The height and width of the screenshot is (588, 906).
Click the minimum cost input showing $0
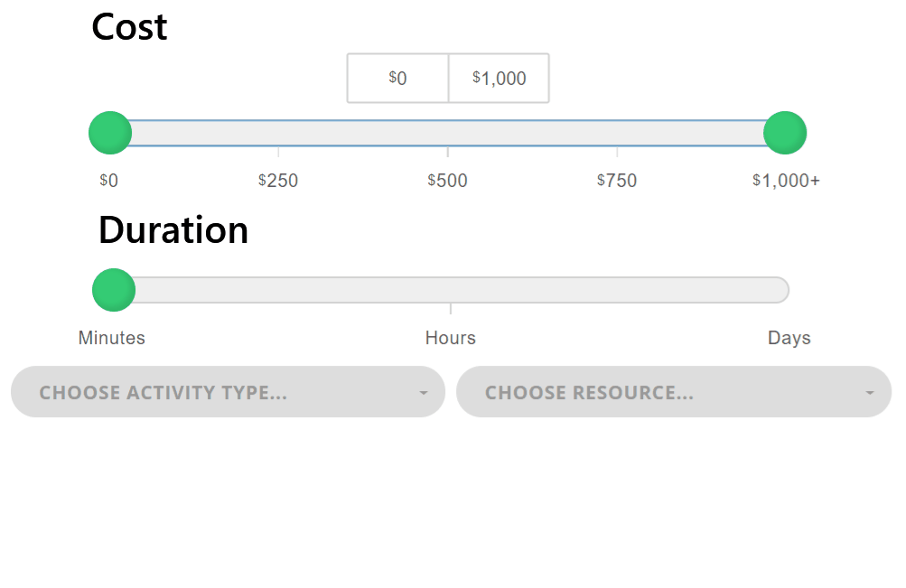[x=397, y=78]
